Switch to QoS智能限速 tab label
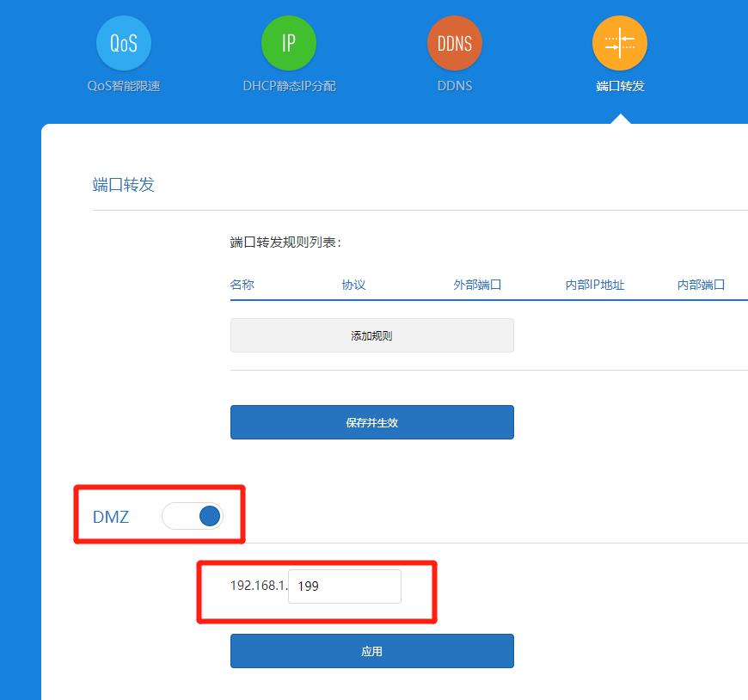 124,86
